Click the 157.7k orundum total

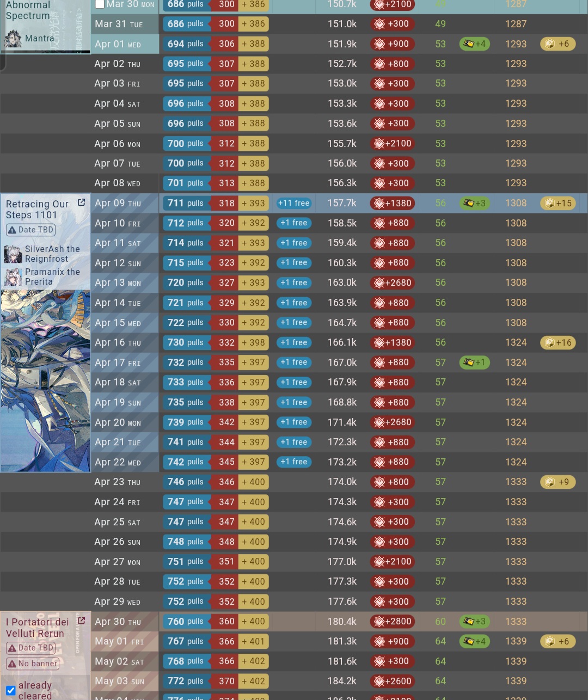[342, 203]
